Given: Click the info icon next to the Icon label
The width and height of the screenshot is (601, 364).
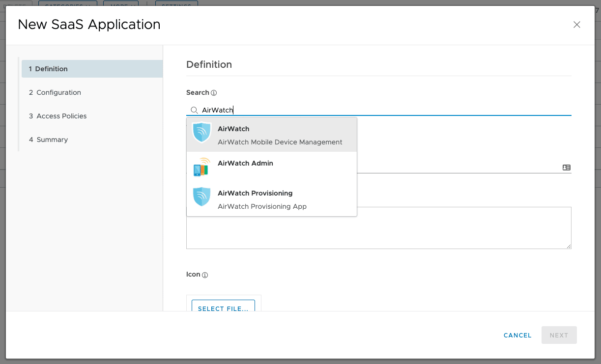Looking at the screenshot, I should click(205, 275).
